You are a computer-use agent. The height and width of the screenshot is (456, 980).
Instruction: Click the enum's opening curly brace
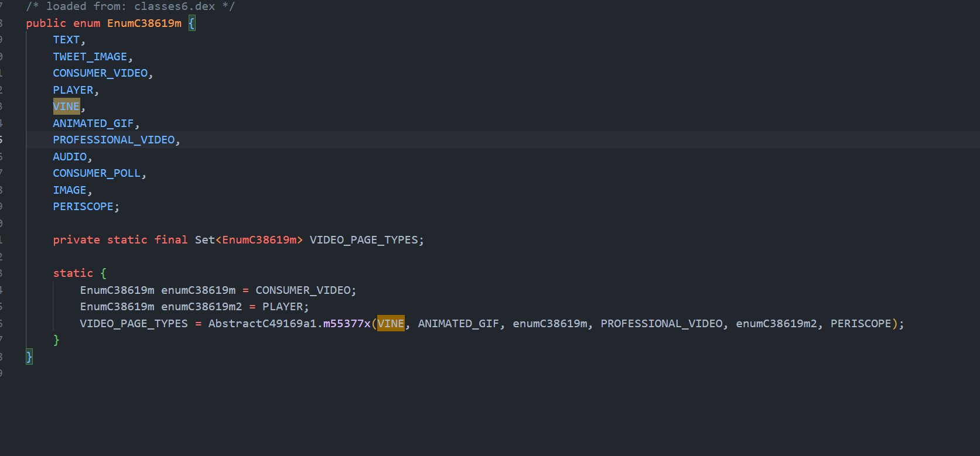192,23
